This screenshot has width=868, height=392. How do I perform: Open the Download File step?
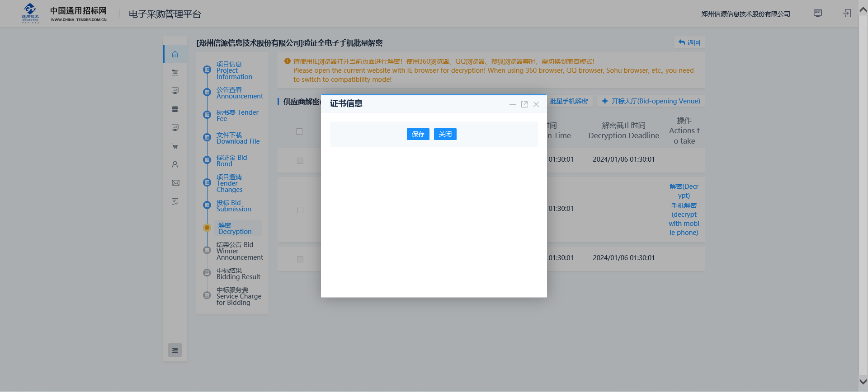pyautogui.click(x=238, y=138)
